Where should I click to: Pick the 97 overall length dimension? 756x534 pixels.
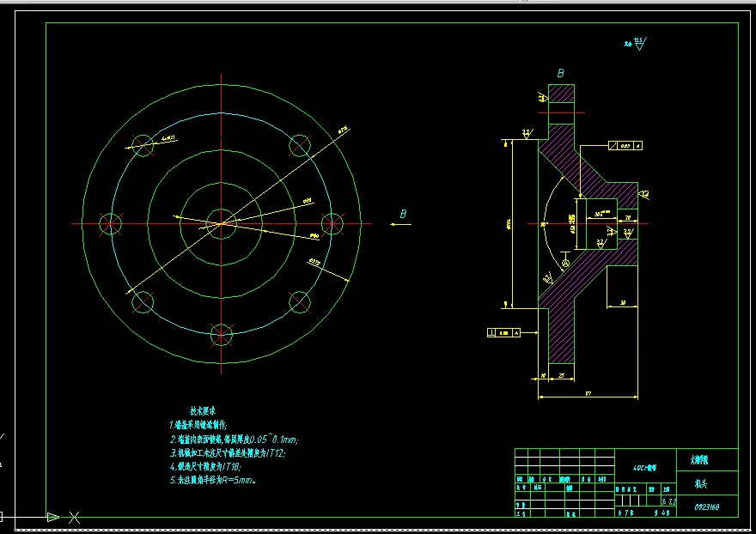588,394
